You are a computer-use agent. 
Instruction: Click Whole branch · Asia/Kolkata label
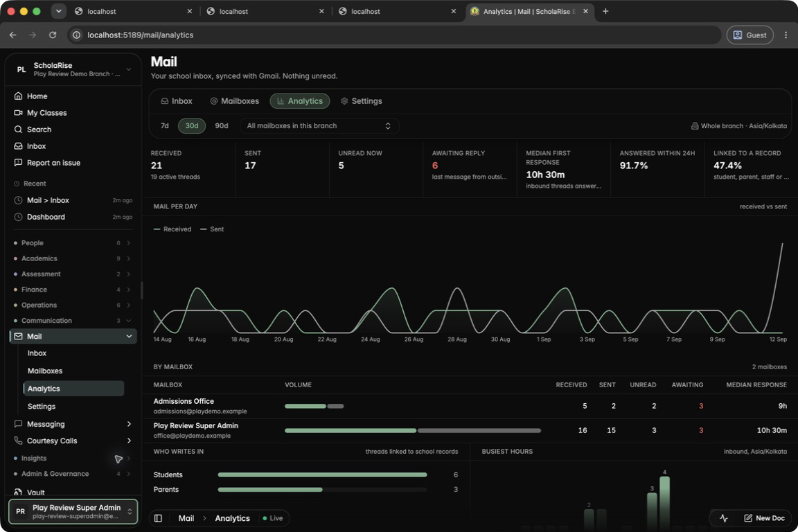point(738,126)
